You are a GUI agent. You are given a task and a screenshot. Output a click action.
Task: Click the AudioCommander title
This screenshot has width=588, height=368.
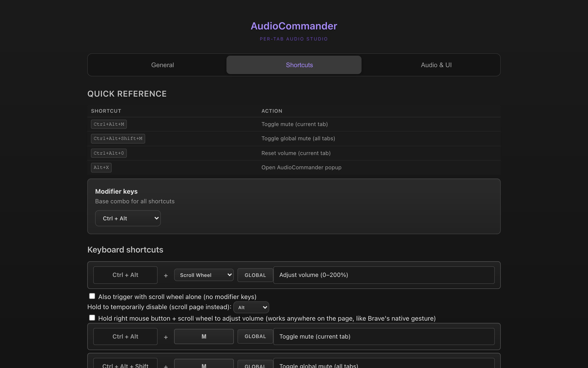pos(294,26)
